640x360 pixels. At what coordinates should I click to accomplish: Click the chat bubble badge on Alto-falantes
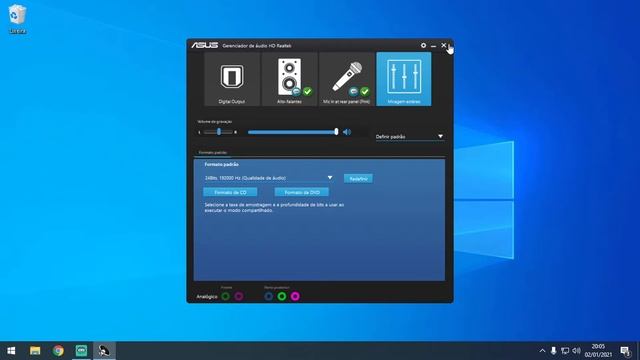(297, 91)
